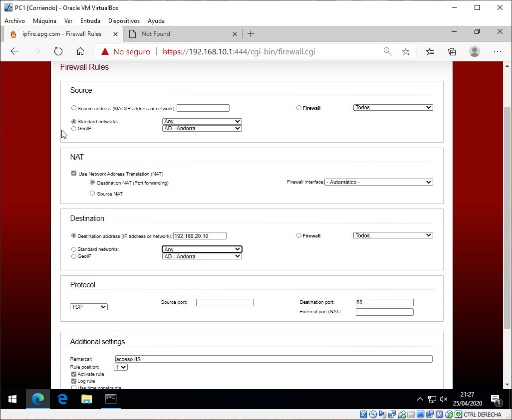This screenshot has height=420, width=512.
Task: Open File Explorer from taskbar
Action: pos(86,399)
